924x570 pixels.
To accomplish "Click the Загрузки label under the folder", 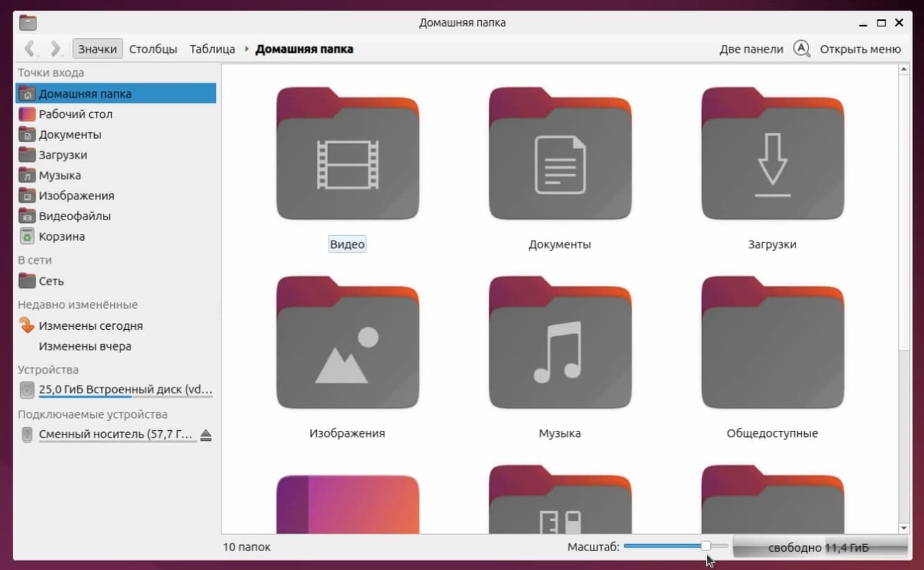I will click(772, 245).
